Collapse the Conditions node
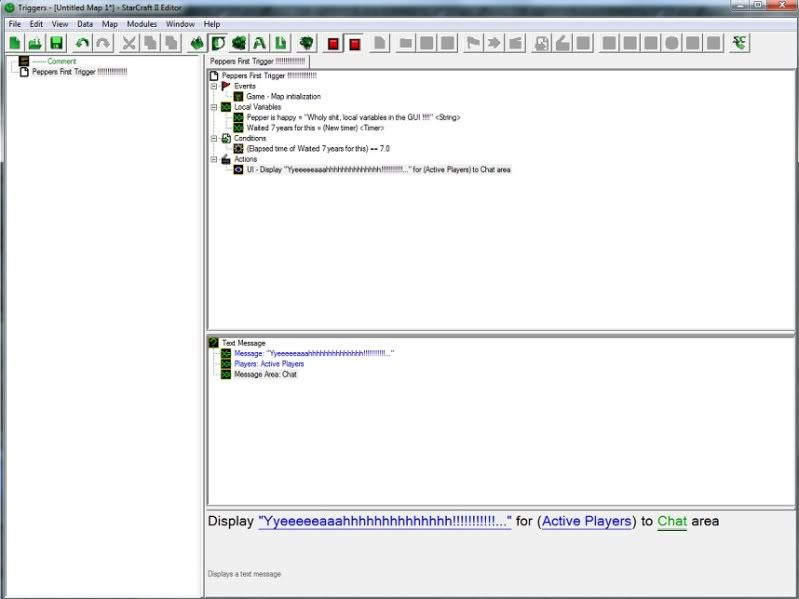The height and width of the screenshot is (599, 799). pos(214,138)
